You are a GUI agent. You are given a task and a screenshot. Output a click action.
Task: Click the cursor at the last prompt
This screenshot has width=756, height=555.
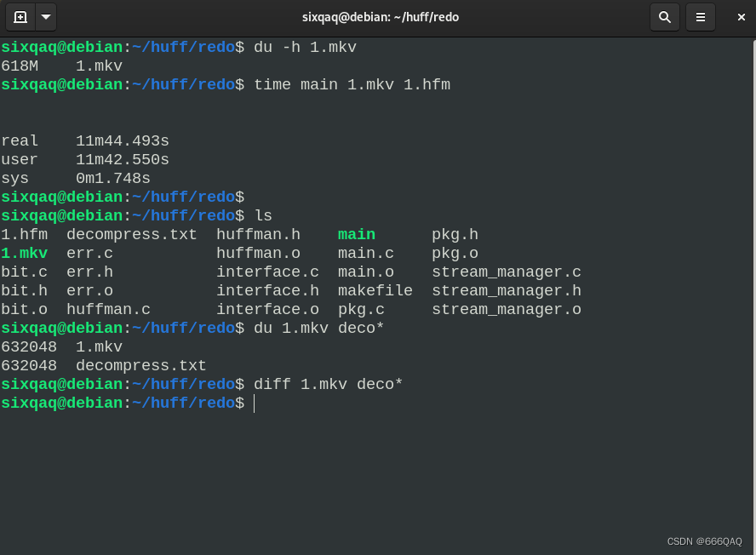[254, 403]
